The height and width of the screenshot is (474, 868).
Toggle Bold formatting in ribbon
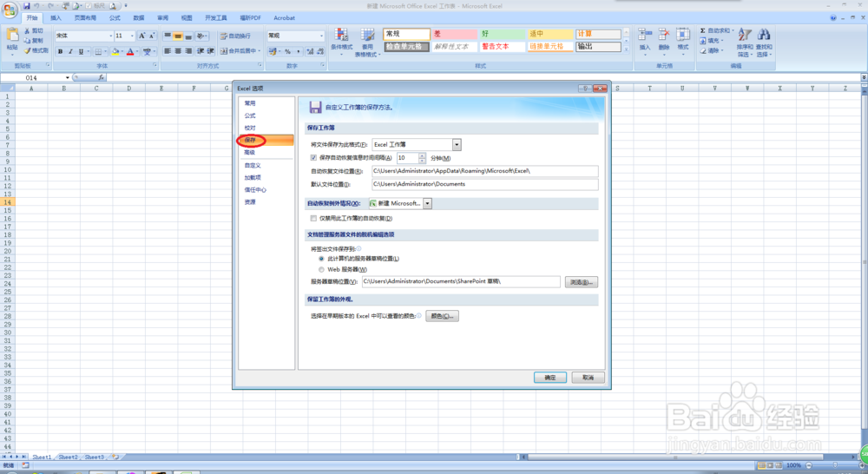click(61, 51)
